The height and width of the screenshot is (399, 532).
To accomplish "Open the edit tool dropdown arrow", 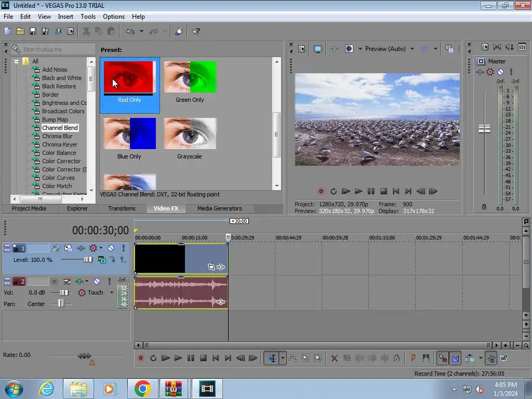I will coord(283,358).
